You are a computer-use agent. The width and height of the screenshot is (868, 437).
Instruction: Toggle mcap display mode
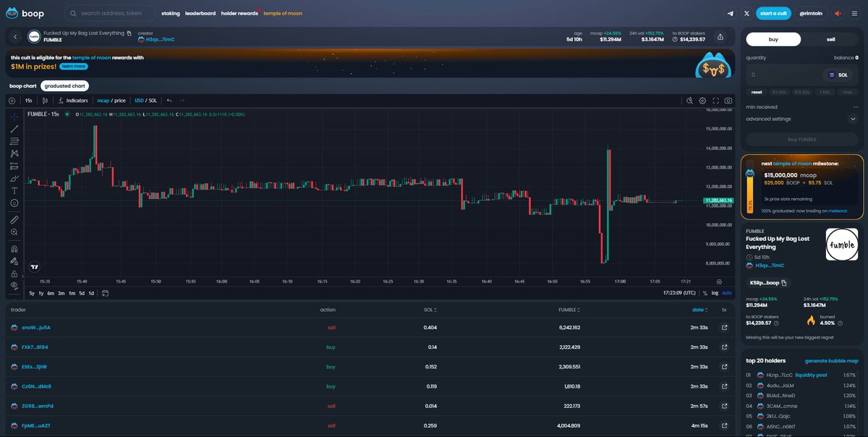(x=103, y=101)
